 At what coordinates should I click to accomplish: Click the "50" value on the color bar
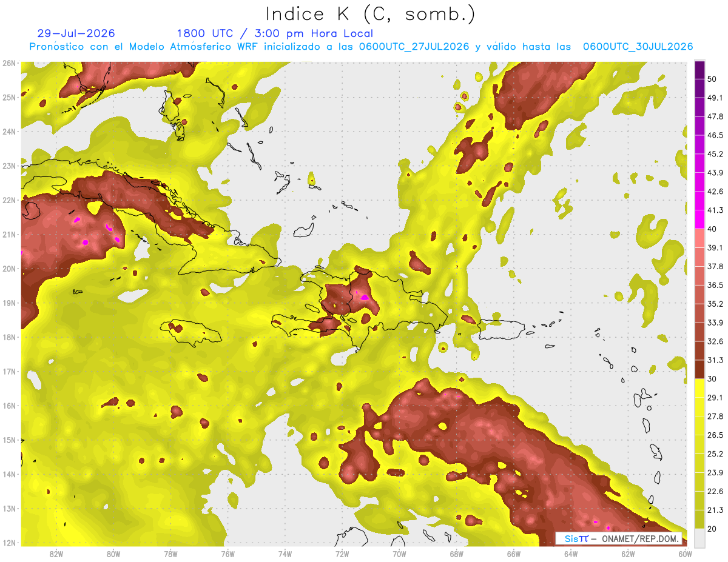pos(713,79)
